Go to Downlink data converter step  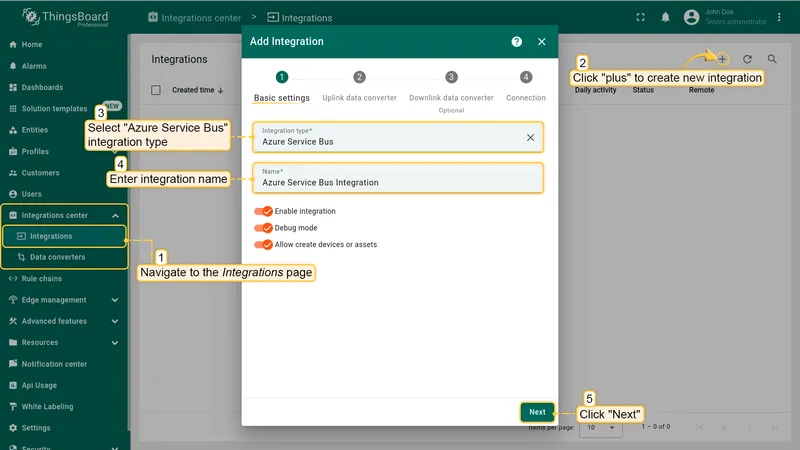point(451,91)
